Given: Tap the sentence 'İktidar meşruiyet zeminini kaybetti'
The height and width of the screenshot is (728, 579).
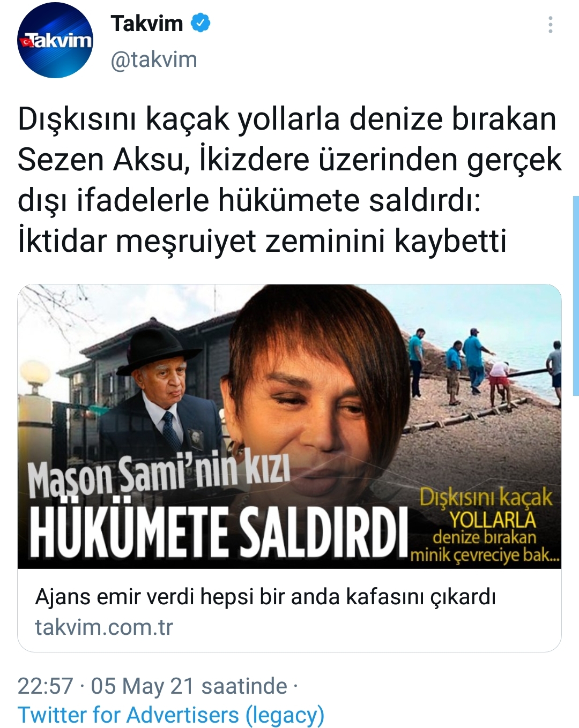Looking at the screenshot, I should click(262, 241).
